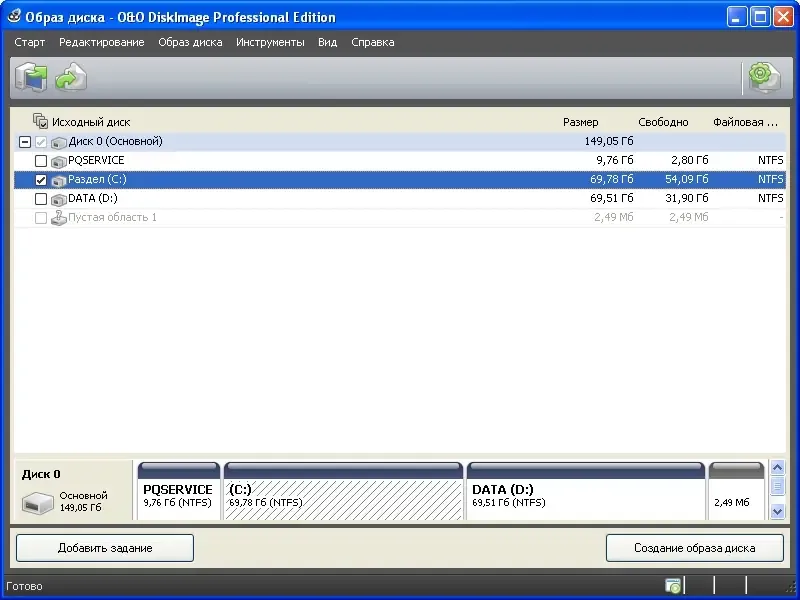Toggle the Диск 0 (Основной) checkbox
The height and width of the screenshot is (600, 800).
(x=41, y=142)
